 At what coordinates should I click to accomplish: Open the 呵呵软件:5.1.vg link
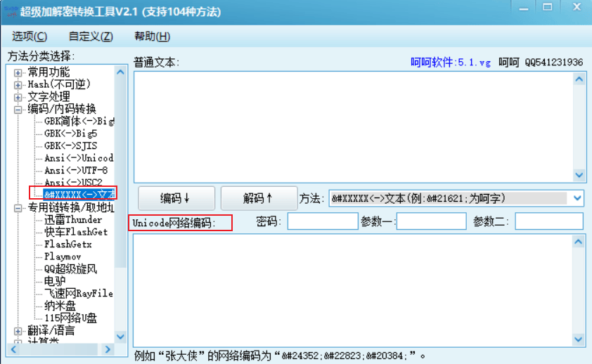tap(451, 63)
